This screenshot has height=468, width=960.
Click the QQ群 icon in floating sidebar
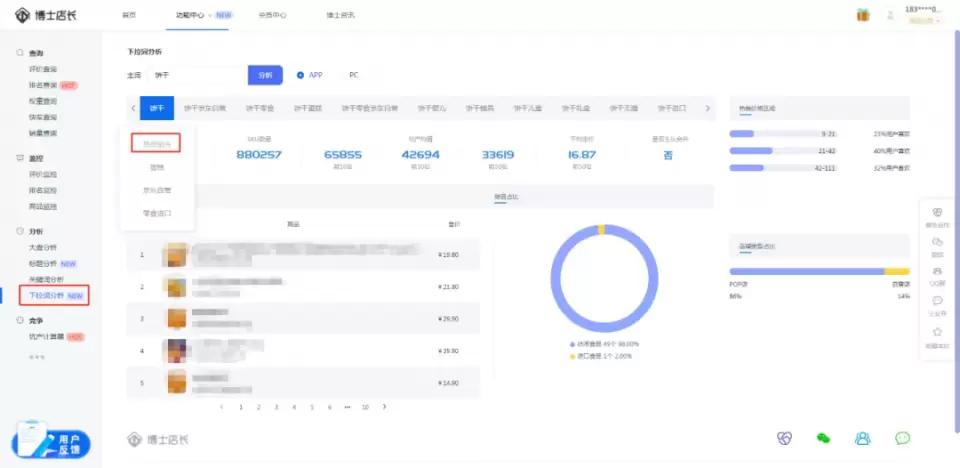(937, 271)
